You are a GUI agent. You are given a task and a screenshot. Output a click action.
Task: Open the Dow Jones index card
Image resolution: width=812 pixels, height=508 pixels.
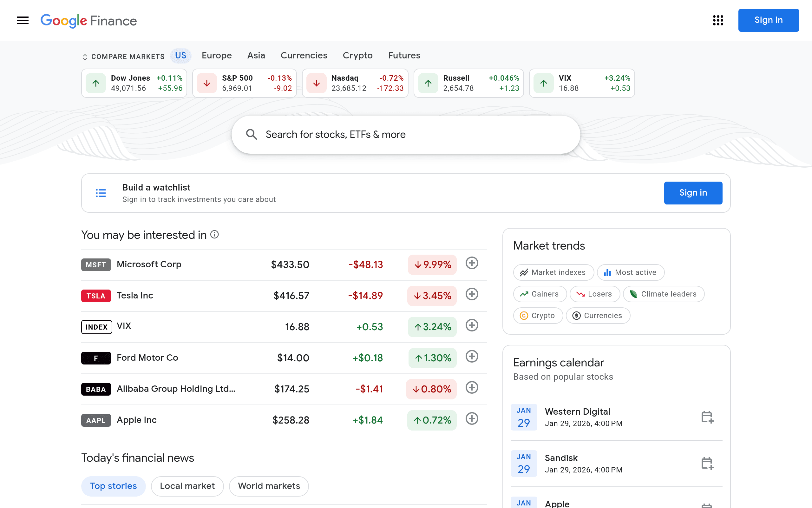134,83
